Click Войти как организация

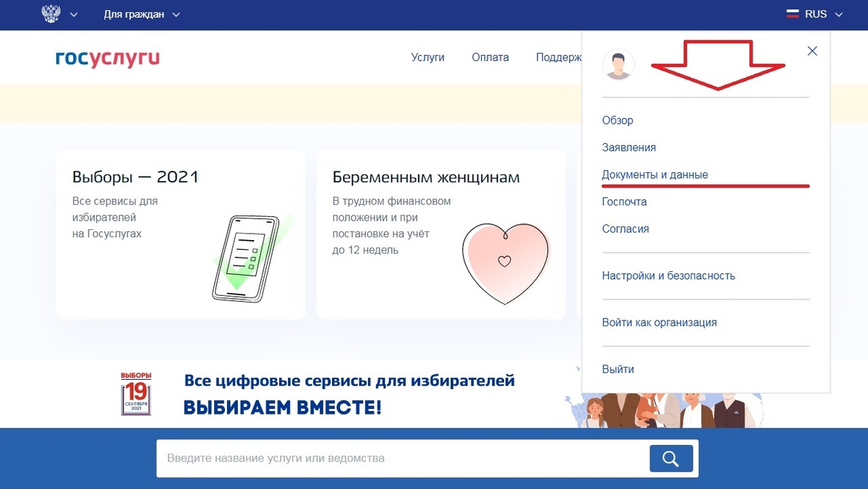click(x=659, y=323)
